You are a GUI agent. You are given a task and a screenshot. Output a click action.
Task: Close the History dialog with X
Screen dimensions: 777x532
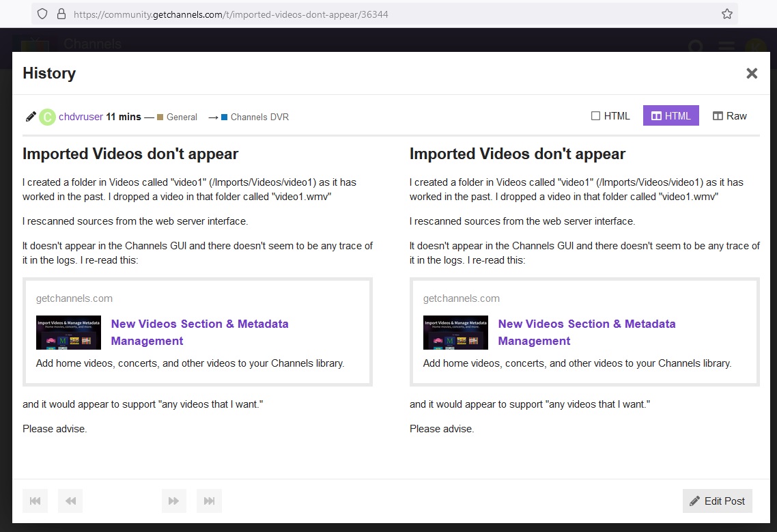[752, 74]
